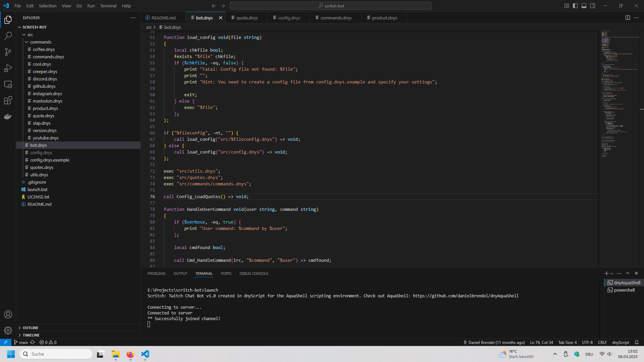Create a new terminal with plus icon

pos(606,274)
